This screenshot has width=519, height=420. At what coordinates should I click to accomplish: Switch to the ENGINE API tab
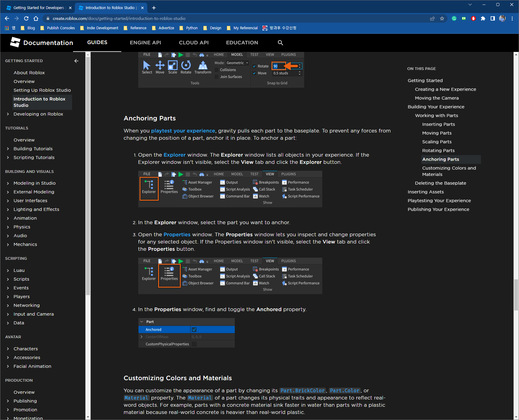click(x=145, y=43)
